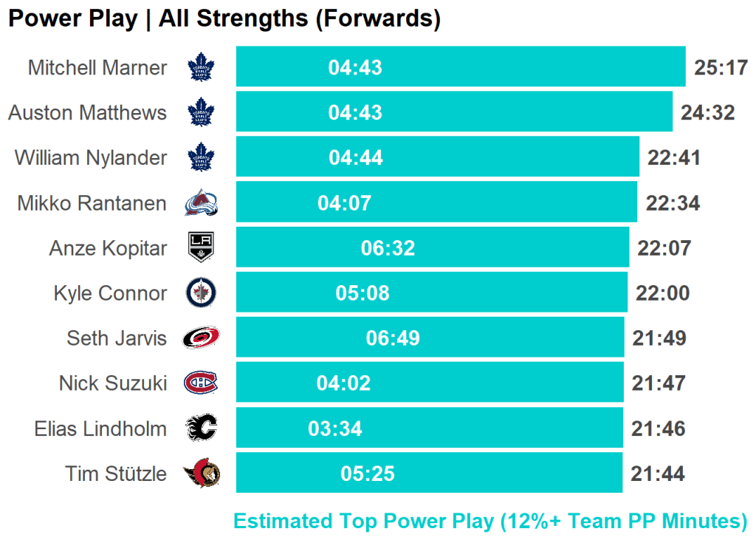
Task: Click the Jets logo beside Kyle Connor
Action: [200, 293]
